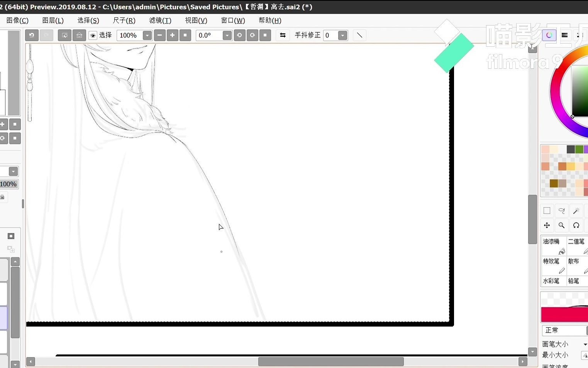
Task: Toggle the color wheel panel button
Action: [x=549, y=35]
